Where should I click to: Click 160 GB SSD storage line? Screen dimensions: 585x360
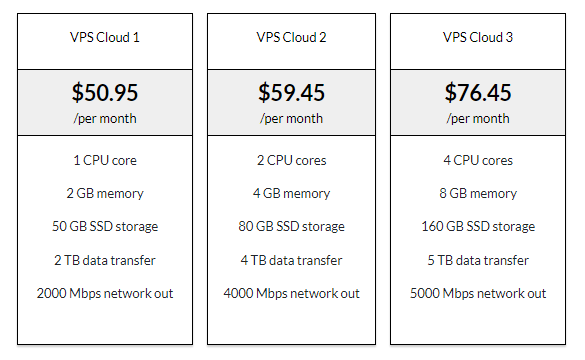click(478, 226)
